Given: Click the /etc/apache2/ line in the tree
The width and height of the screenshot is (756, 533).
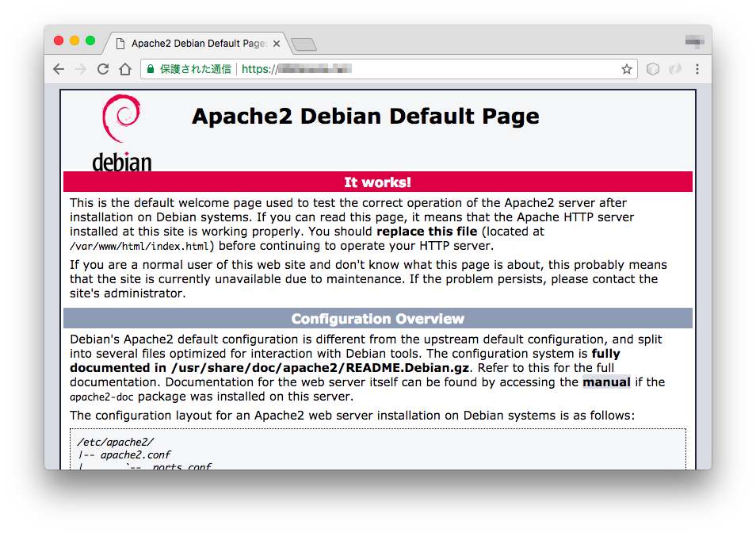Looking at the screenshot, I should click(115, 442).
